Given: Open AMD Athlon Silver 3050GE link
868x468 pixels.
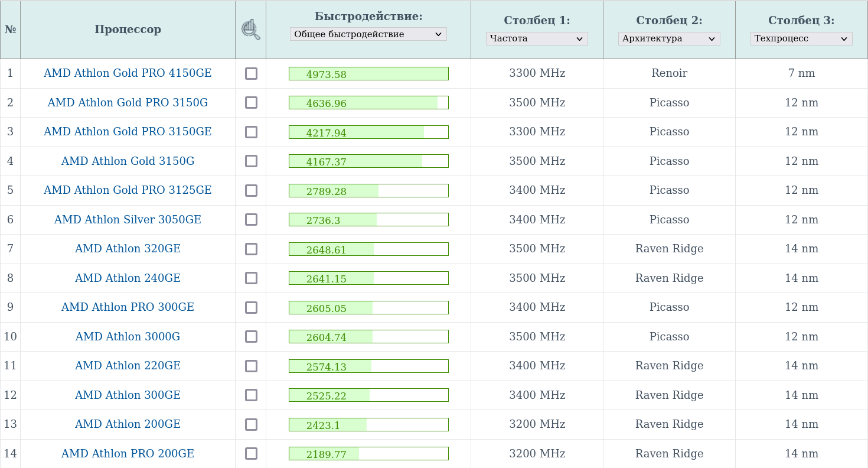Looking at the screenshot, I should click(x=128, y=220).
